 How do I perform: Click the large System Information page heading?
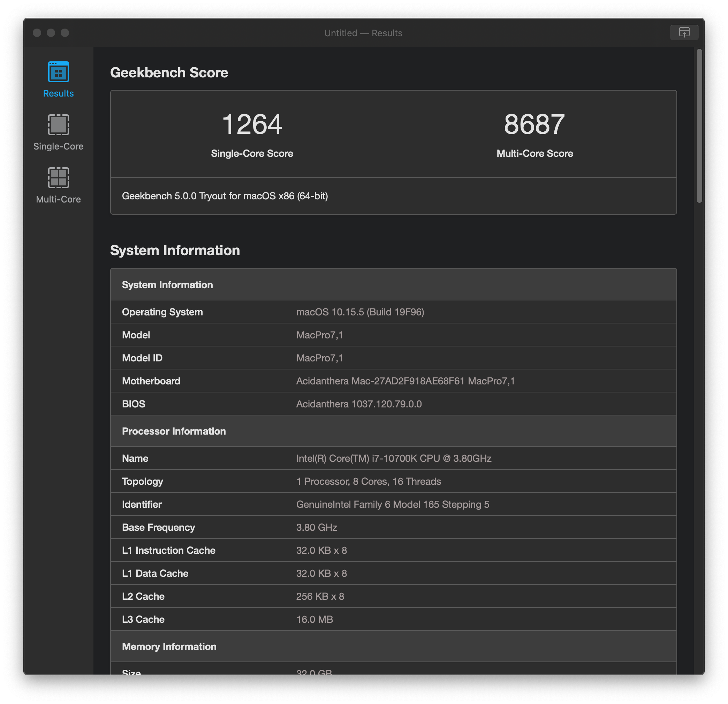tap(175, 250)
